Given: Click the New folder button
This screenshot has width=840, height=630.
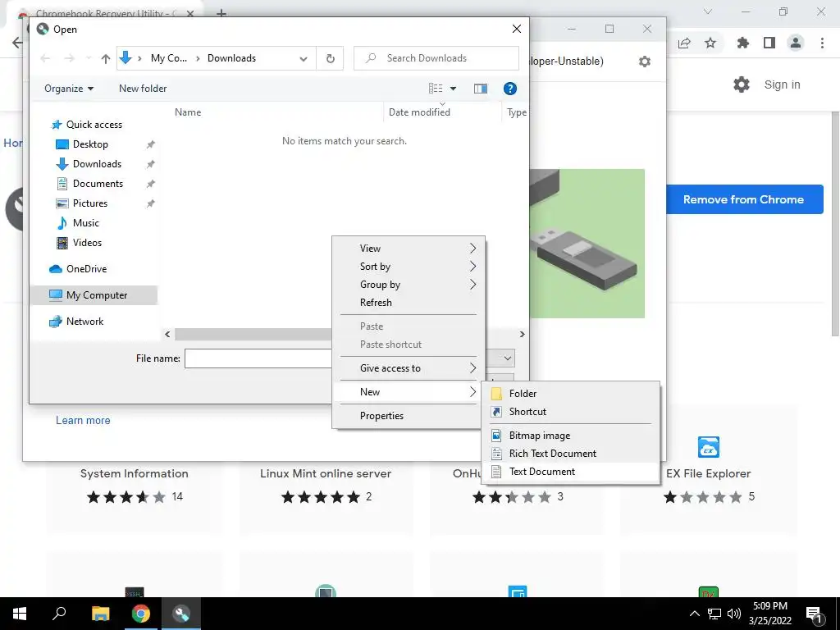Looking at the screenshot, I should [x=143, y=89].
